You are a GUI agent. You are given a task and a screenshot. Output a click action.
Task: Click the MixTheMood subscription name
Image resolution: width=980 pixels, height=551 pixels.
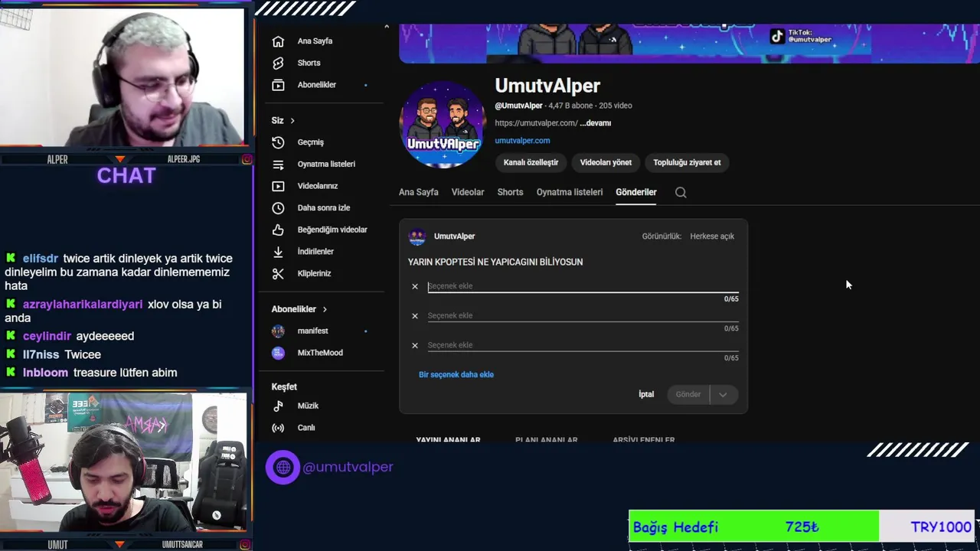click(x=320, y=353)
